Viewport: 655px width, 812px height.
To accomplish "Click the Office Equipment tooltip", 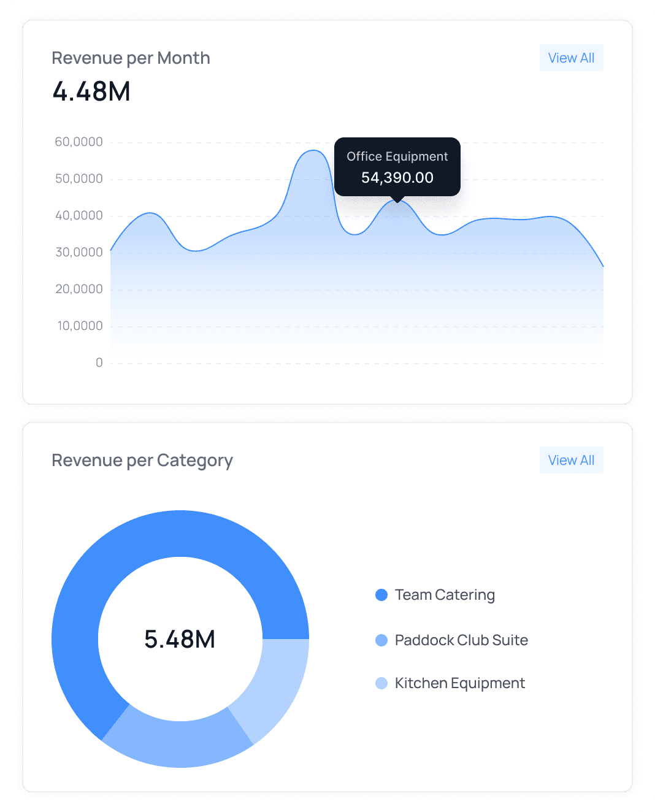I will pyautogui.click(x=396, y=156).
